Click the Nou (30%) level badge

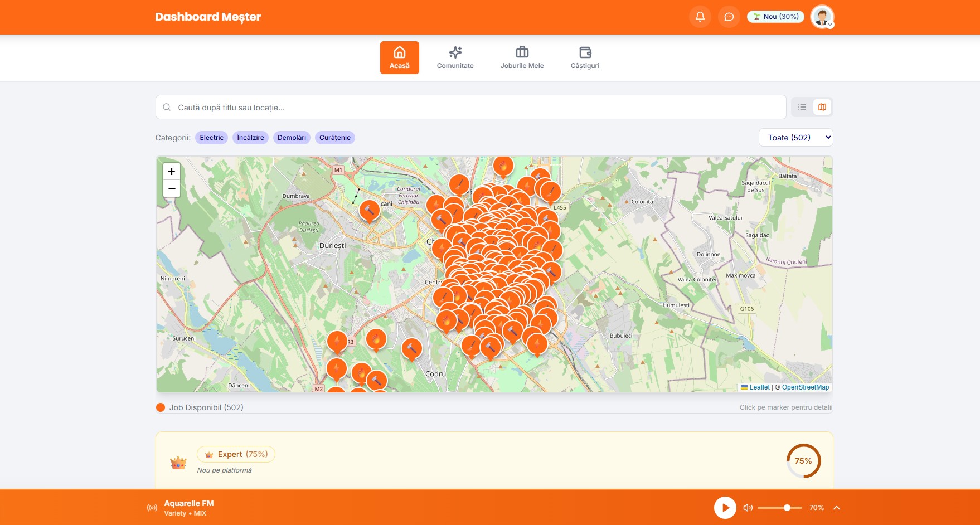[x=775, y=16]
